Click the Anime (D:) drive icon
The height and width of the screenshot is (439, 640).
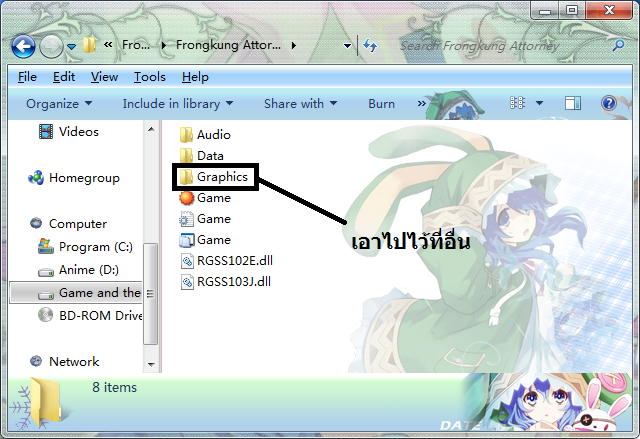coord(46,272)
